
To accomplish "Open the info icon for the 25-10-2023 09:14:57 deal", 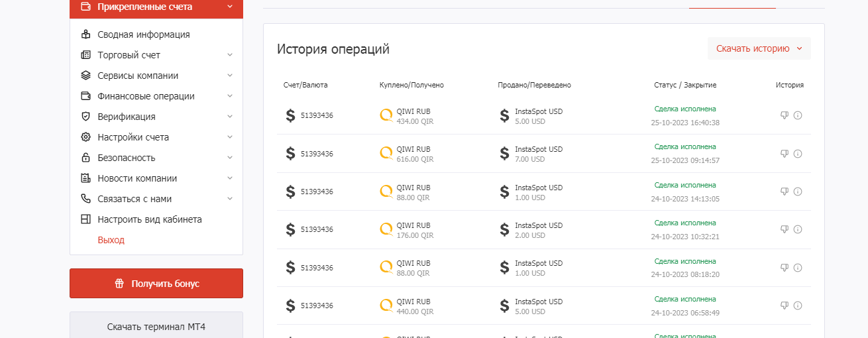I will (798, 154).
